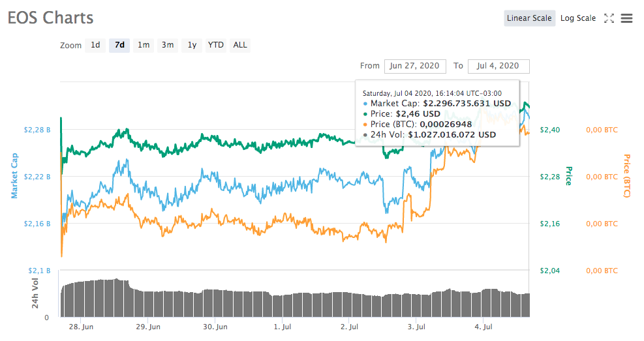Set zoom range to 7d
Viewport: 644px width, 341px height.
tap(119, 45)
